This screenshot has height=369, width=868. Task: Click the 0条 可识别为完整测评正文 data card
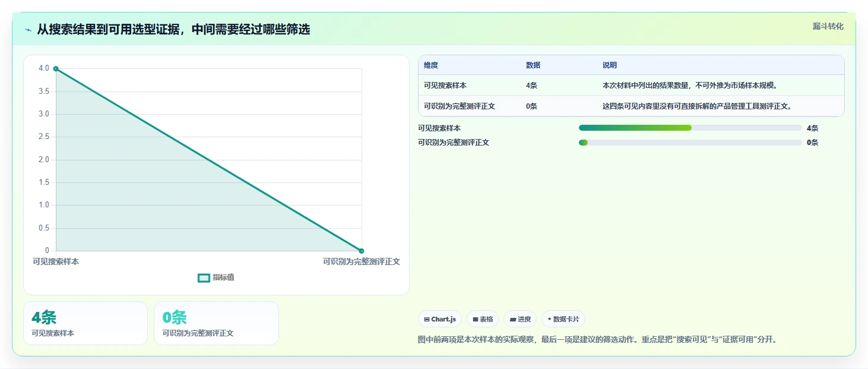pos(216,323)
